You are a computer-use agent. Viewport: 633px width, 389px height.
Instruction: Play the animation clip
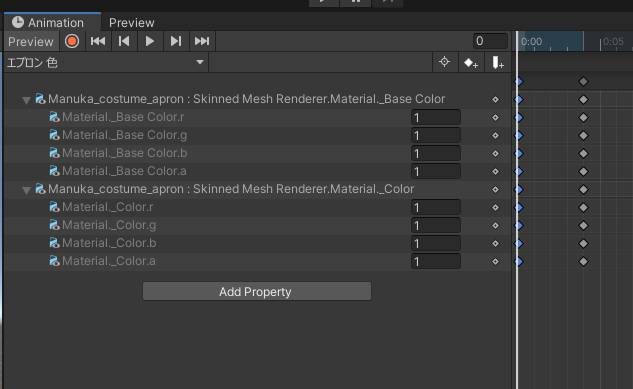coord(150,41)
